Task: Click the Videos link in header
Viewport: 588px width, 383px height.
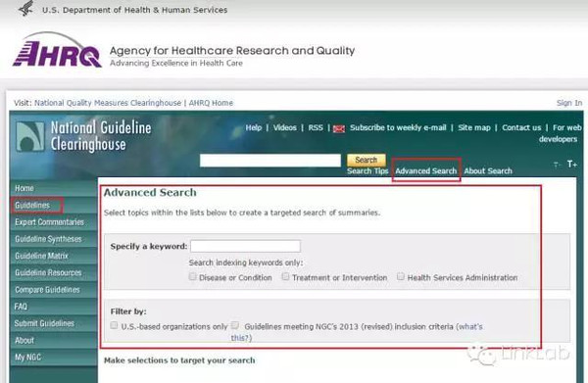Action: pos(284,127)
